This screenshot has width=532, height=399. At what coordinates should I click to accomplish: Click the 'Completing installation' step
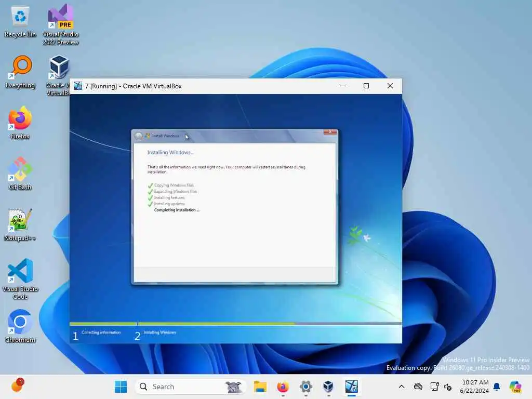177,210
